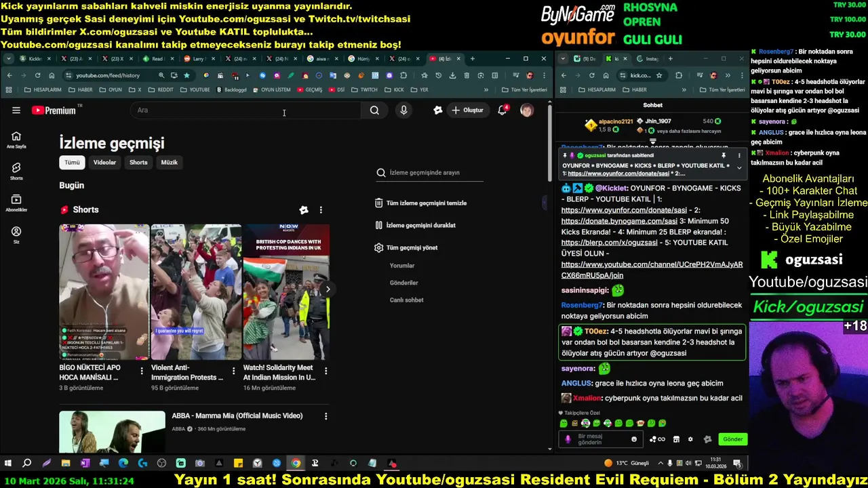Open options for Watch! Solidarity Meet short
This screenshot has width=868, height=488.
[x=325, y=371]
